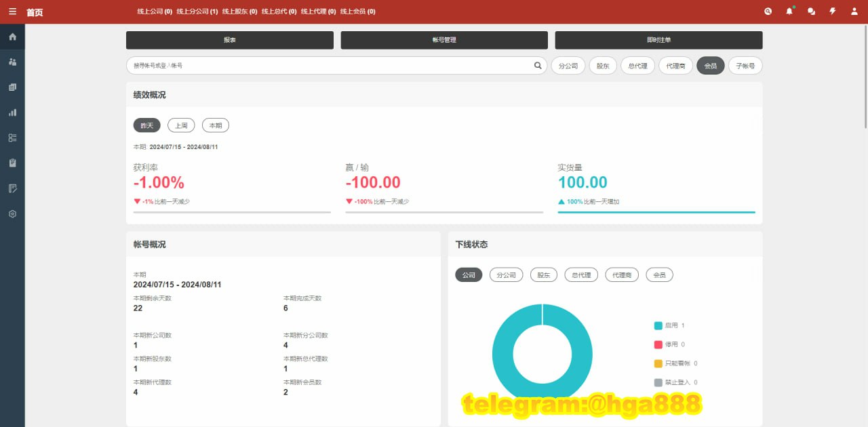
Task: Select the 本期 period filter
Action: 216,125
